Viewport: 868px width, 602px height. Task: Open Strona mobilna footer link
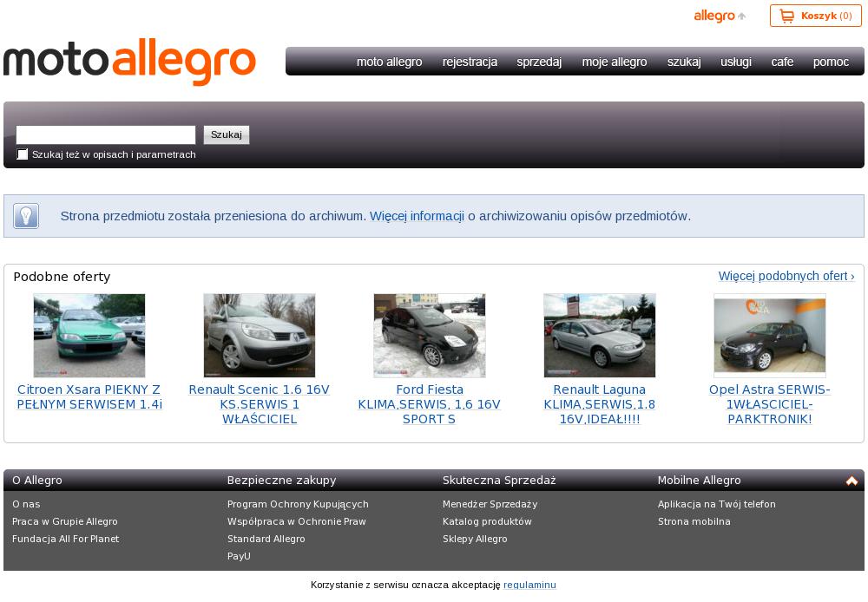(694, 521)
